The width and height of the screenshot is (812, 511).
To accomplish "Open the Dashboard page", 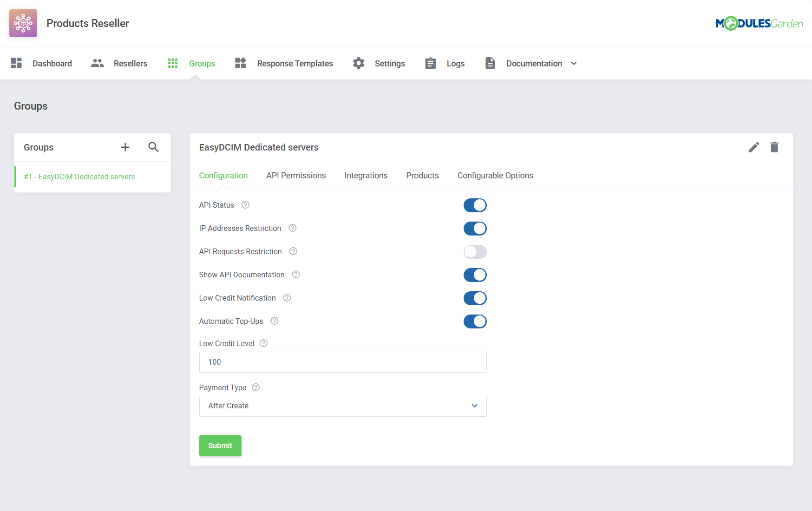I will 52,64.
